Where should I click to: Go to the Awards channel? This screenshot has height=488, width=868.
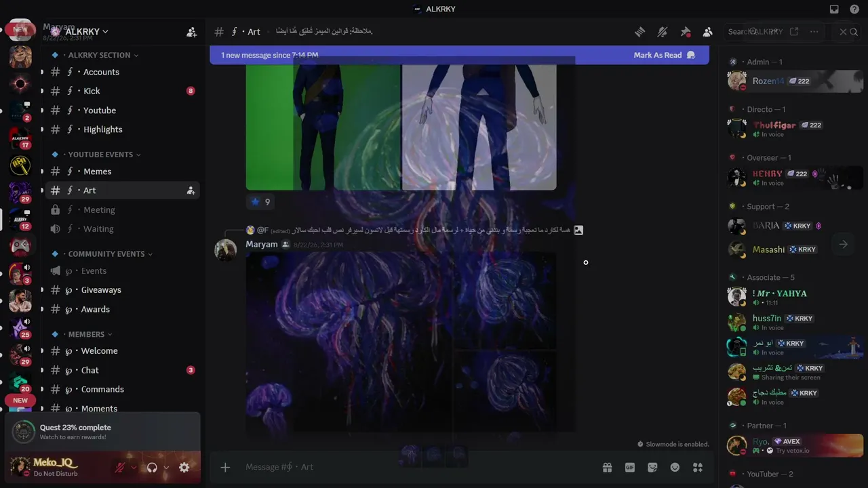click(x=122, y=309)
